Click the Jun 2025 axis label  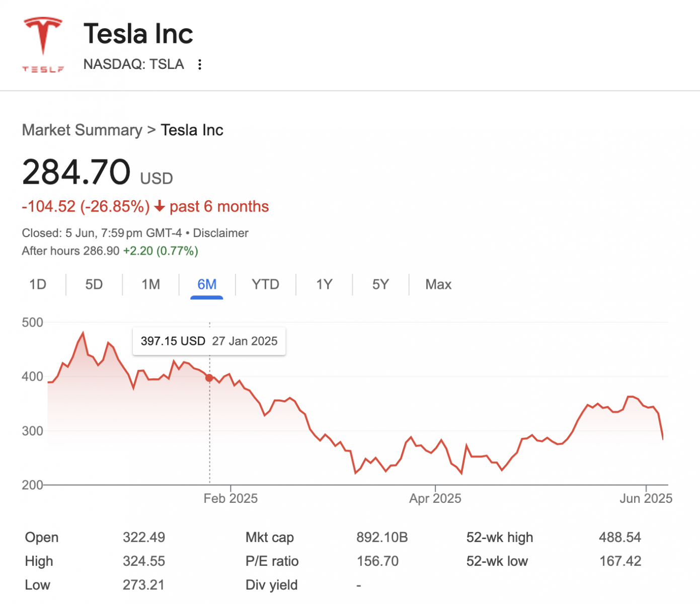[646, 498]
